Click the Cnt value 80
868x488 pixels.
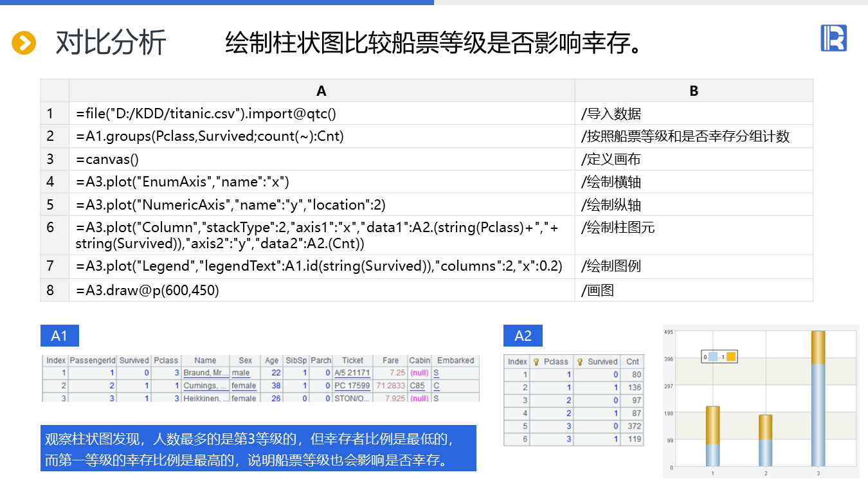(x=637, y=375)
